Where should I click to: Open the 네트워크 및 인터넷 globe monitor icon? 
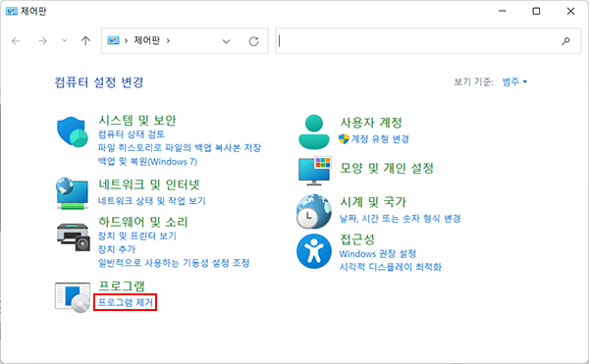tap(72, 193)
